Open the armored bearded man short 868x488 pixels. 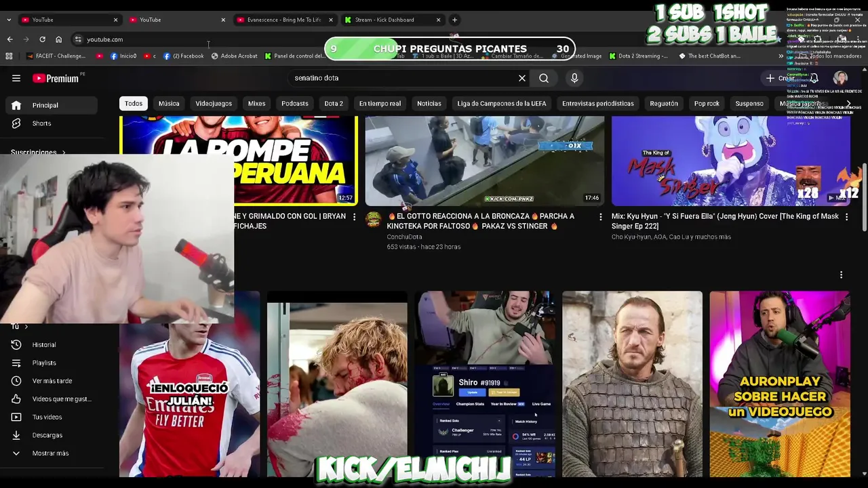(x=632, y=384)
